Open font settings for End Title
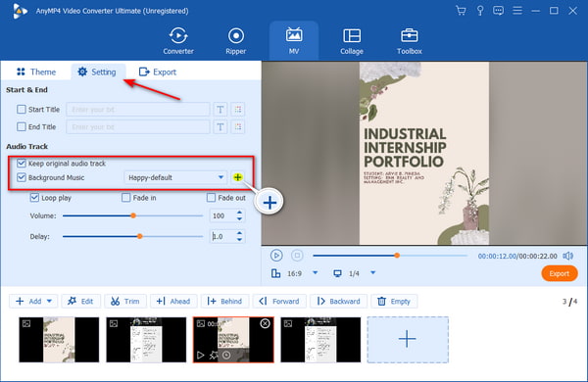Image resolution: width=588 pixels, height=382 pixels. tap(220, 126)
